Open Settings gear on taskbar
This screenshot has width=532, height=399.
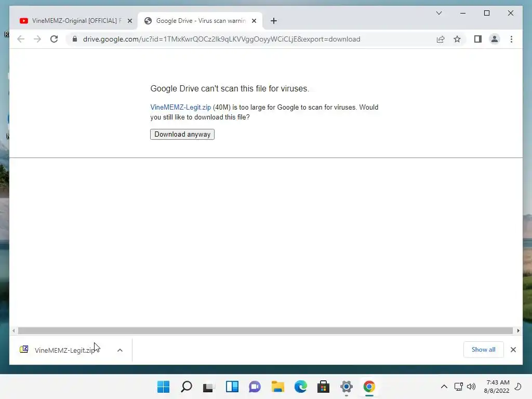coord(347,387)
